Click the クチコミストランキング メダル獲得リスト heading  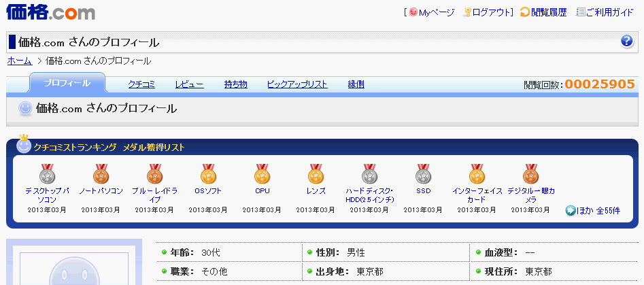pos(109,148)
